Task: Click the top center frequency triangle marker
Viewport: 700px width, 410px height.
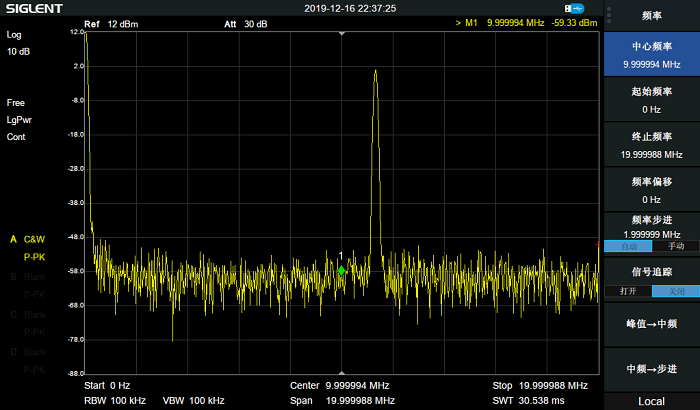Action: (x=342, y=33)
